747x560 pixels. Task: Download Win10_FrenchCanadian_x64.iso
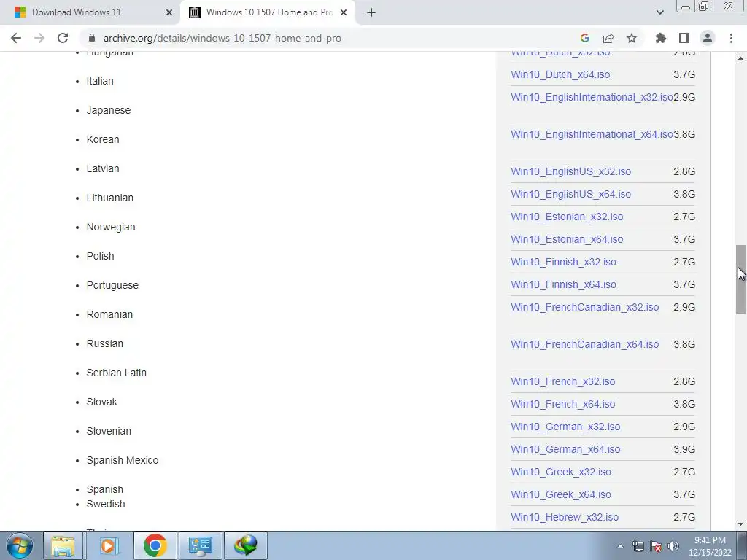click(585, 344)
